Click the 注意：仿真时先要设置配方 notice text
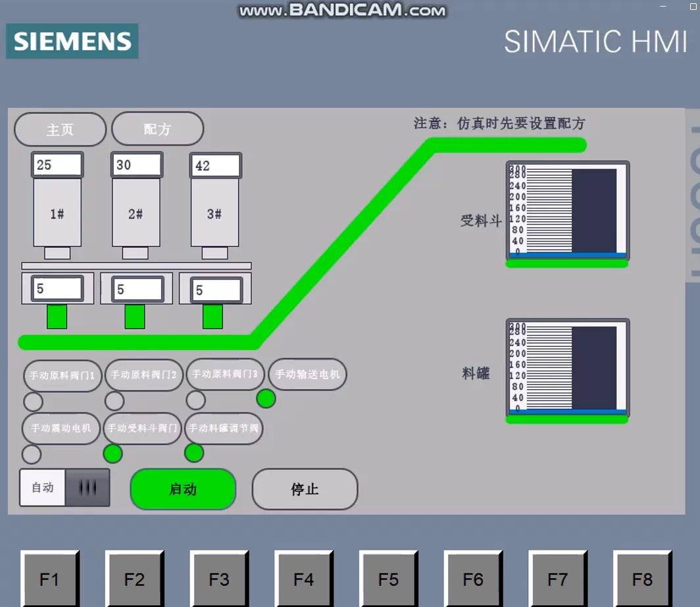Viewport: 700px width, 607px height. pyautogui.click(x=499, y=123)
